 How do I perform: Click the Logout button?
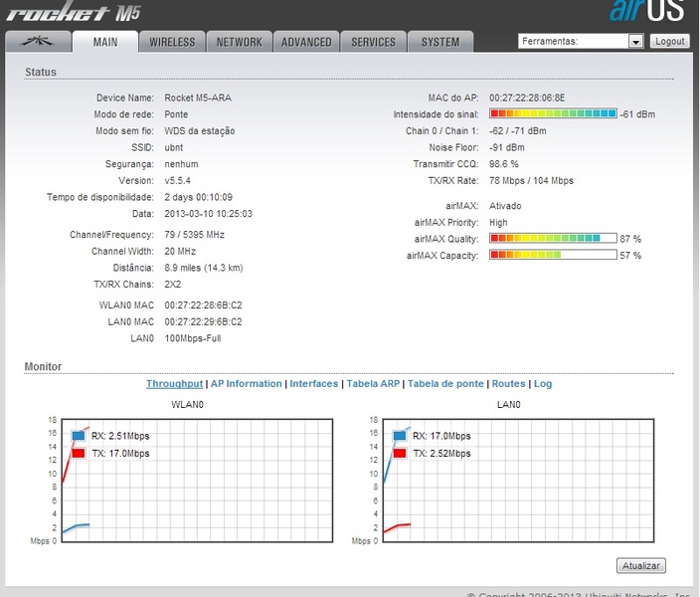tap(669, 41)
